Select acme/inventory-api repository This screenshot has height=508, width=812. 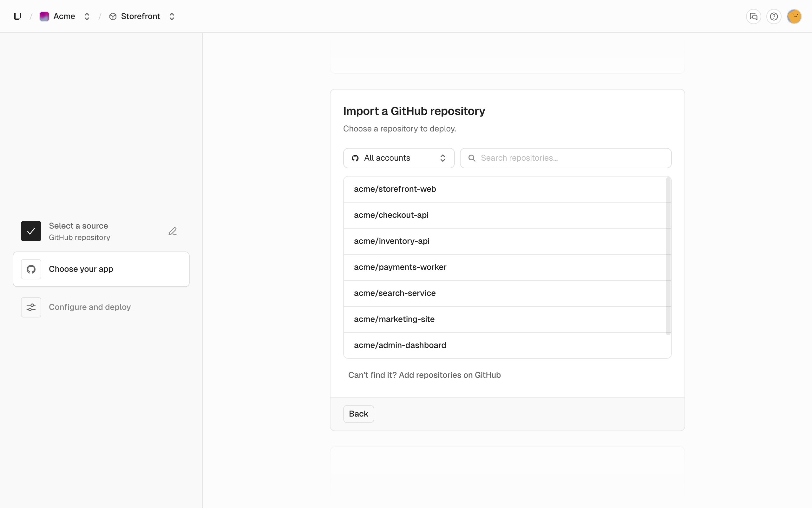(505, 241)
